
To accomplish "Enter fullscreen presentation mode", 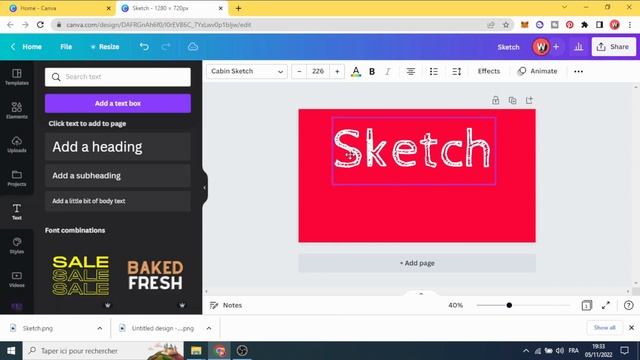I will click(606, 305).
